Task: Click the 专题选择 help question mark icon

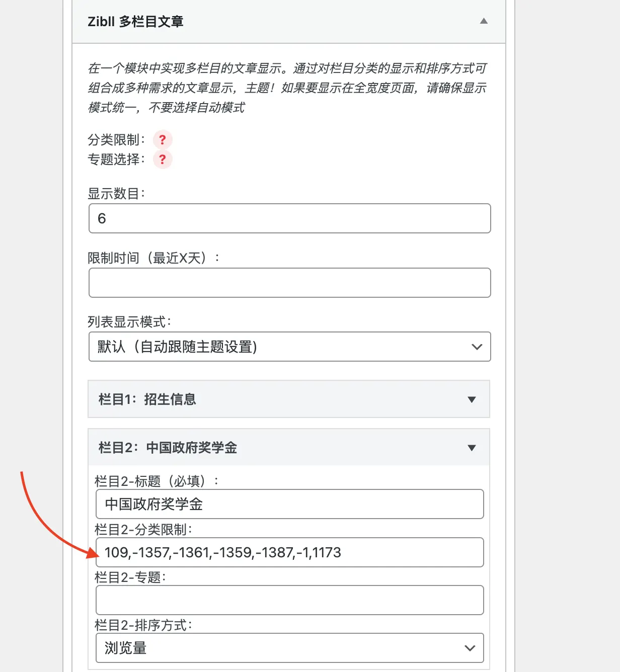Action: 163,159
